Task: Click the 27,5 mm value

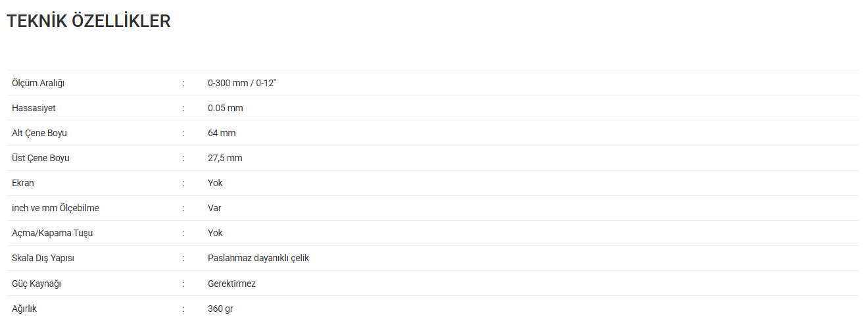Action: (225, 159)
